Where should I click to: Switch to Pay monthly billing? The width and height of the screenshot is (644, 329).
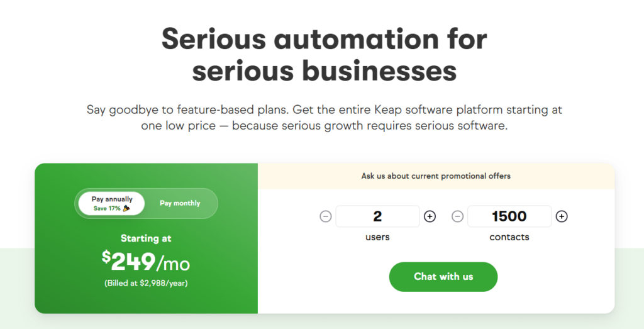[x=180, y=203]
